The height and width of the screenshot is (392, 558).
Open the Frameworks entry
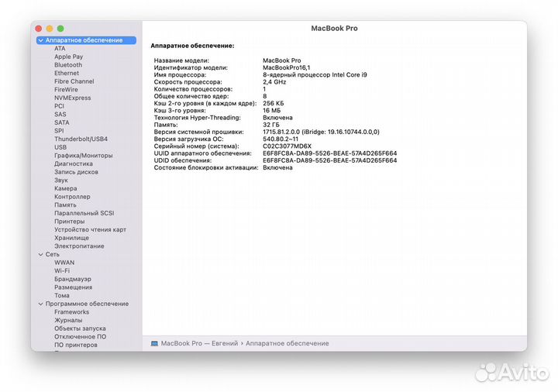pos(71,312)
